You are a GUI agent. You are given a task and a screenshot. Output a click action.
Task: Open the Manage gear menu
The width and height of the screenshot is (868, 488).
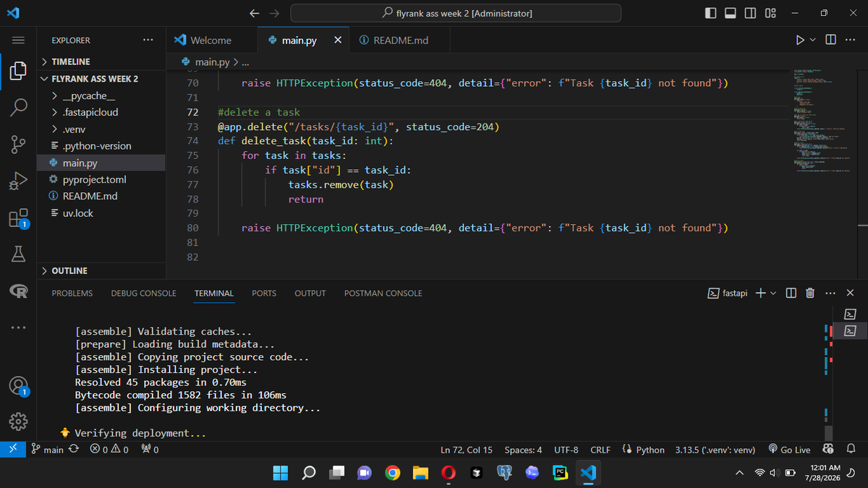coord(18,421)
